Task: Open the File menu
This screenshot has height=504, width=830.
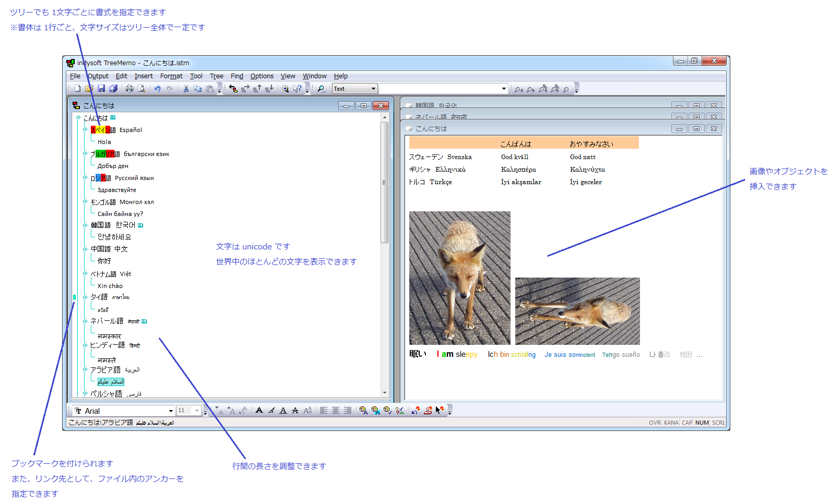Action: coord(75,76)
